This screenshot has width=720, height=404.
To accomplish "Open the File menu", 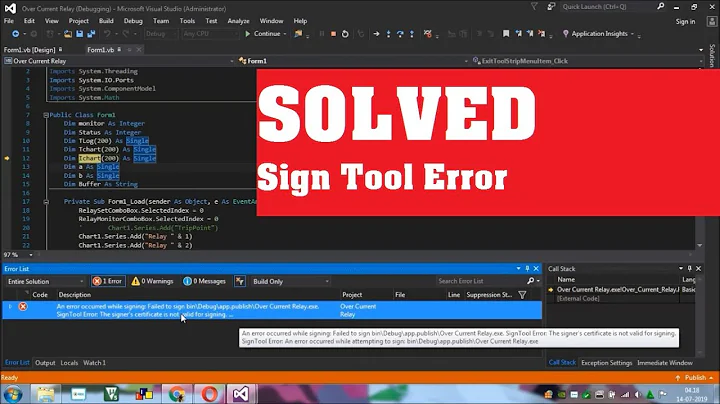I will 9,21.
